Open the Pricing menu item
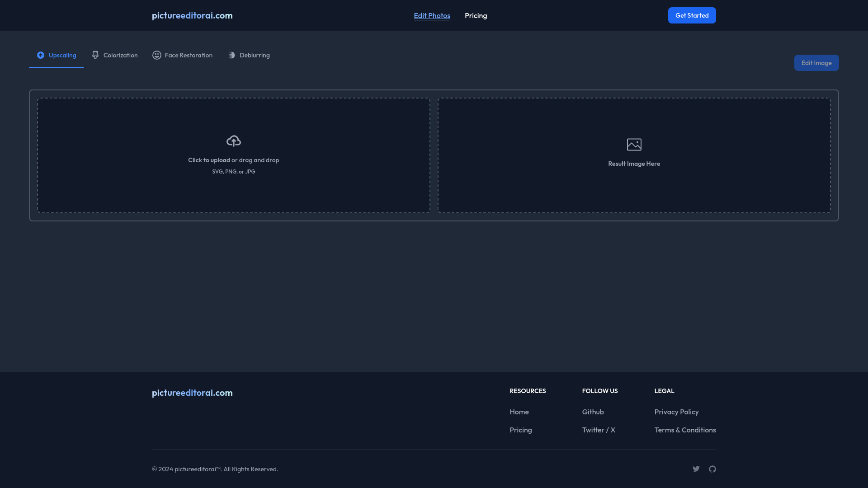Viewport: 868px width, 488px height. coord(476,15)
